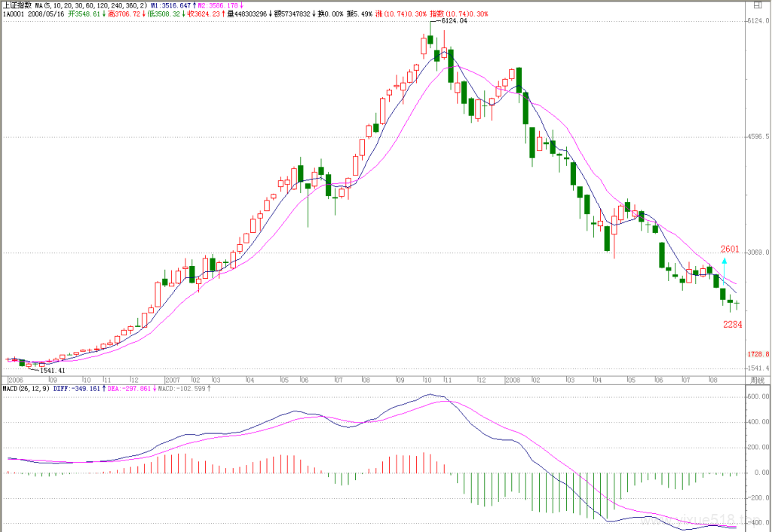
Task: Click the 1541.41 lowest price label
Action: [52, 371]
